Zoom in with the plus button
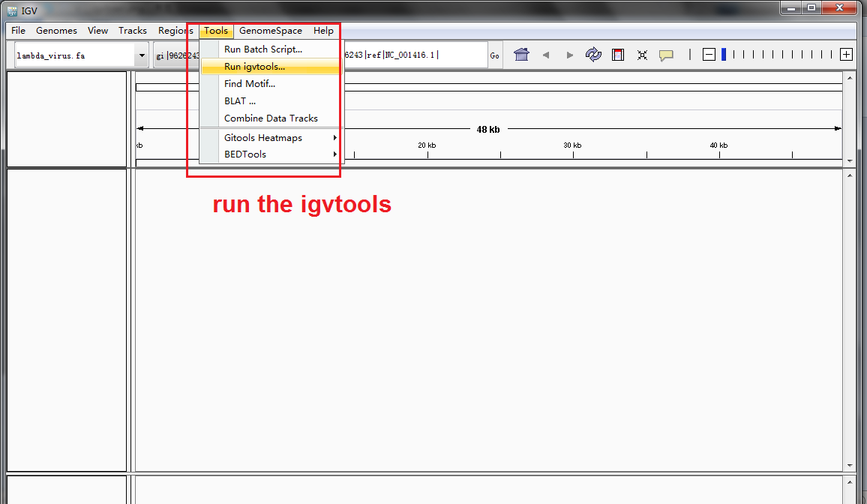This screenshot has width=867, height=504. pyautogui.click(x=846, y=54)
